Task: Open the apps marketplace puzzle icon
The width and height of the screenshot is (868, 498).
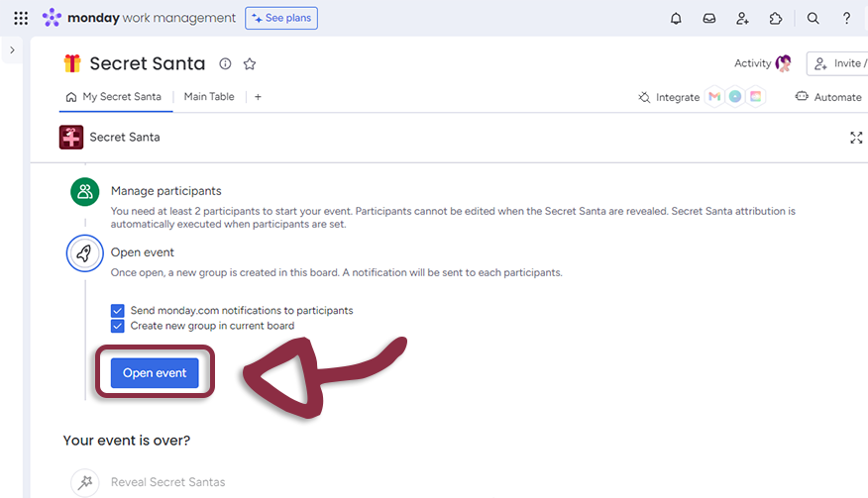Action: click(x=775, y=18)
